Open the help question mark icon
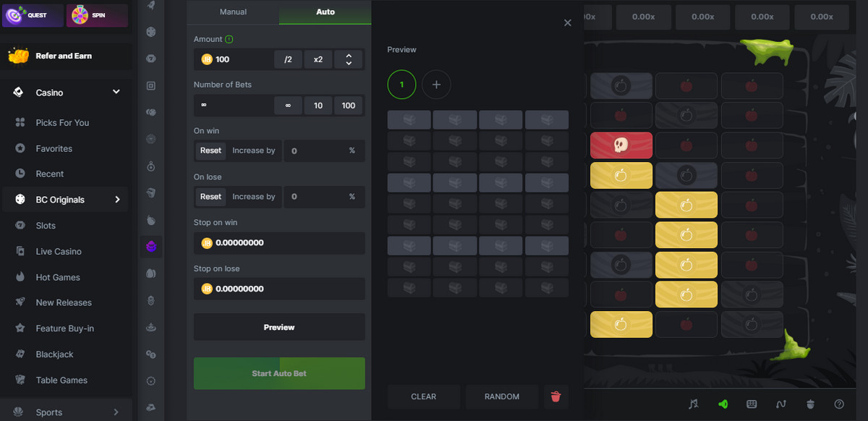 [839, 404]
